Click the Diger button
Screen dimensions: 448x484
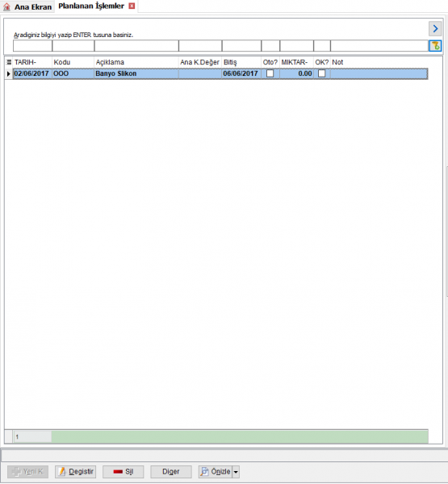[171, 472]
